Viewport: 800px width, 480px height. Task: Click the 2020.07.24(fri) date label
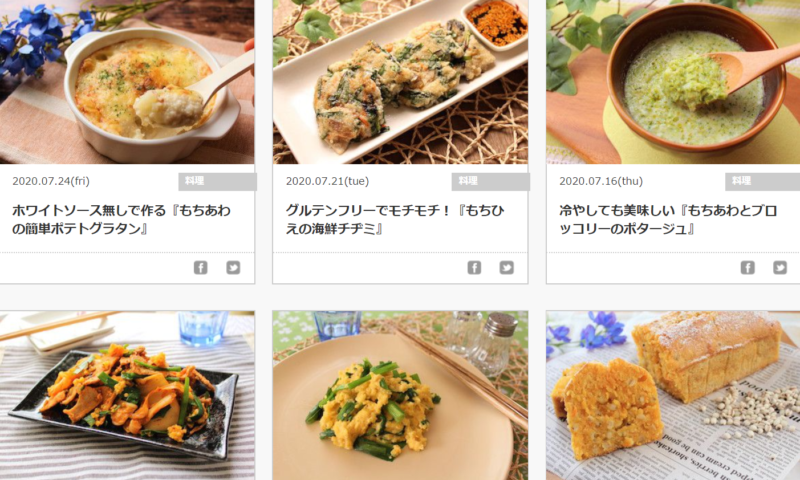tap(51, 181)
